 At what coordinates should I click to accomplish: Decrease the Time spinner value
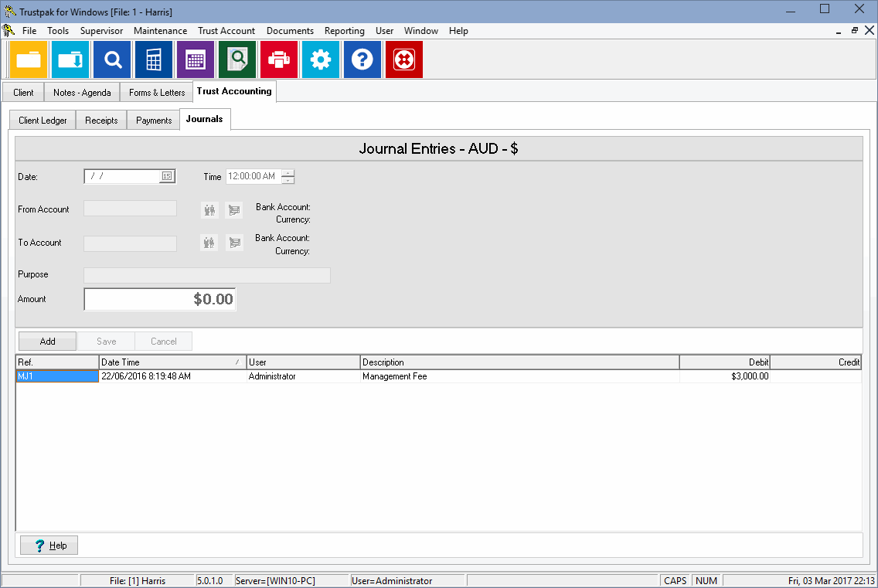[288, 180]
